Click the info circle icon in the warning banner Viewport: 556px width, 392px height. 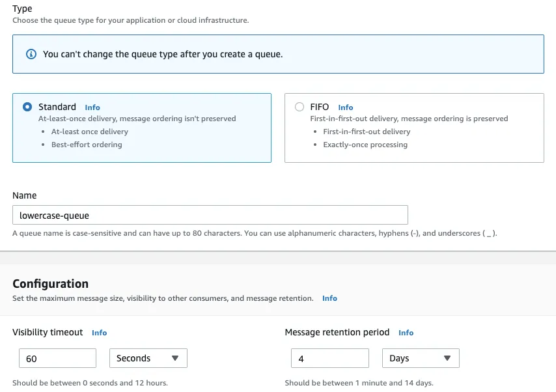pyautogui.click(x=31, y=54)
